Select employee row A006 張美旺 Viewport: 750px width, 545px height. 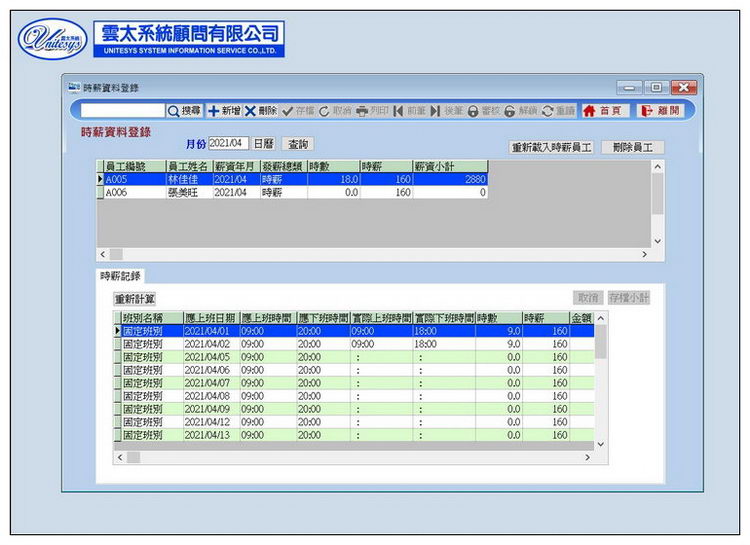click(187, 192)
